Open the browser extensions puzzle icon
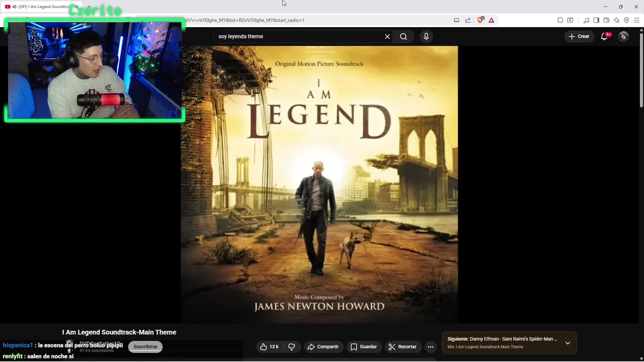The height and width of the screenshot is (362, 644). pyautogui.click(x=560, y=20)
